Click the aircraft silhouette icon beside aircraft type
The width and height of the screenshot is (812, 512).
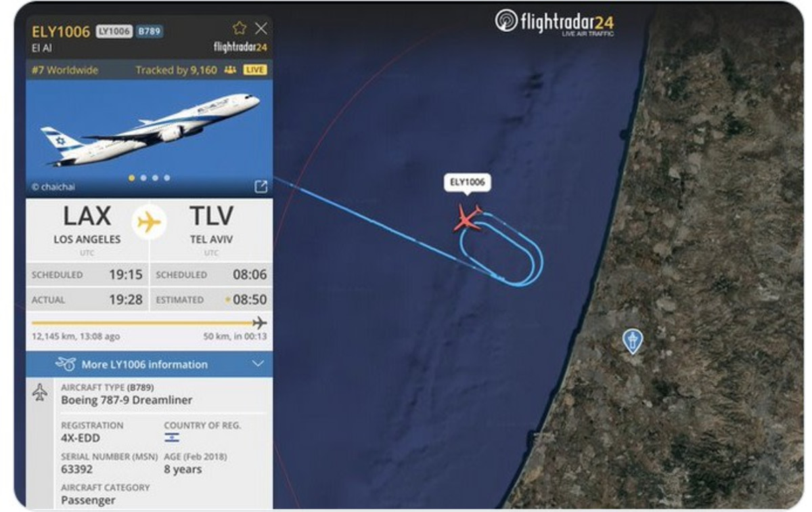(x=40, y=392)
